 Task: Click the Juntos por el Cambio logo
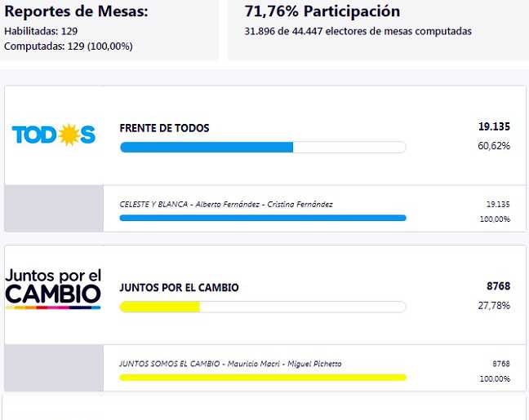tap(53, 289)
